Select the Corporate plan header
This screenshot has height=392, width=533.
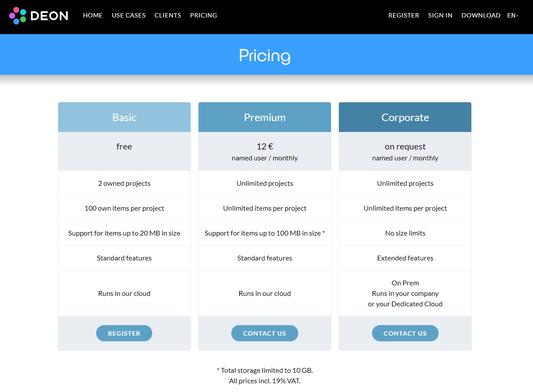405,117
